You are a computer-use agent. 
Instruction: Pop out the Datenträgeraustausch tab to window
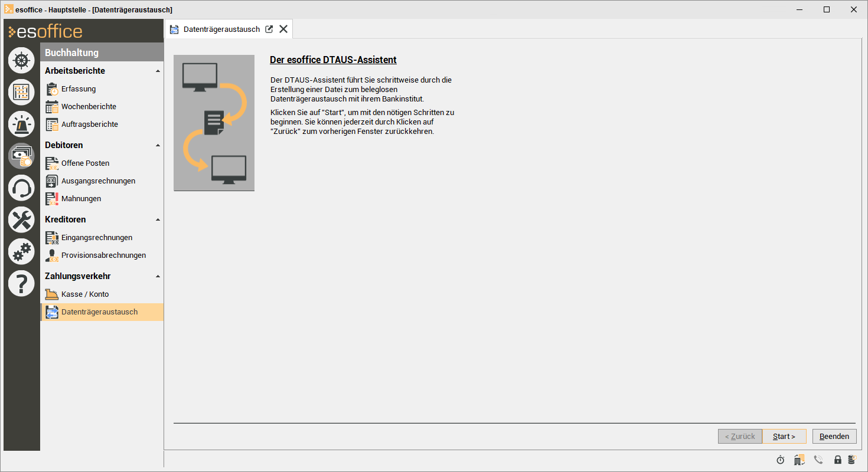point(269,29)
